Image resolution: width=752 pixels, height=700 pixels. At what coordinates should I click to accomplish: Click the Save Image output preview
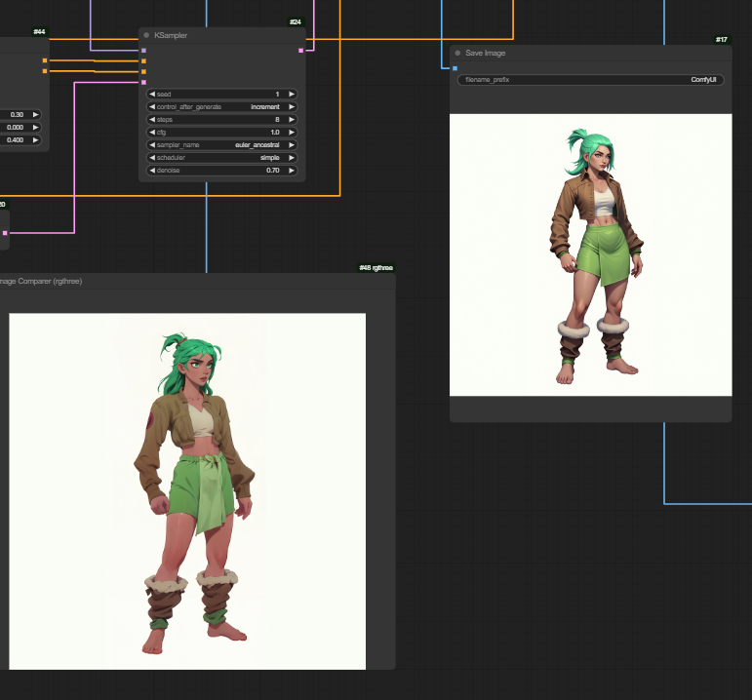tap(590, 254)
